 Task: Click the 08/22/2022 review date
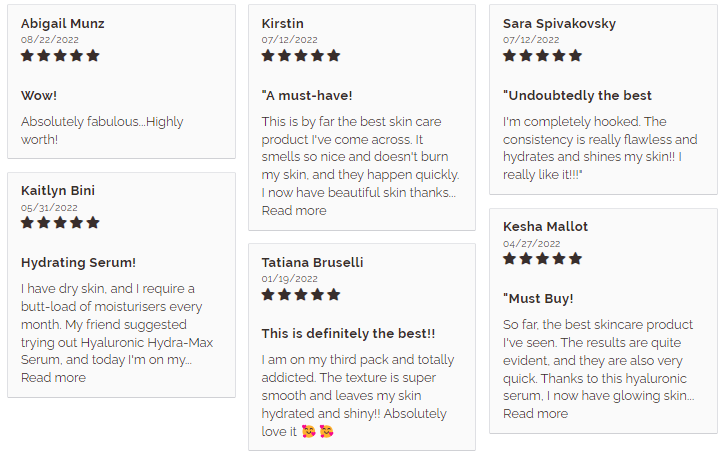coord(50,40)
